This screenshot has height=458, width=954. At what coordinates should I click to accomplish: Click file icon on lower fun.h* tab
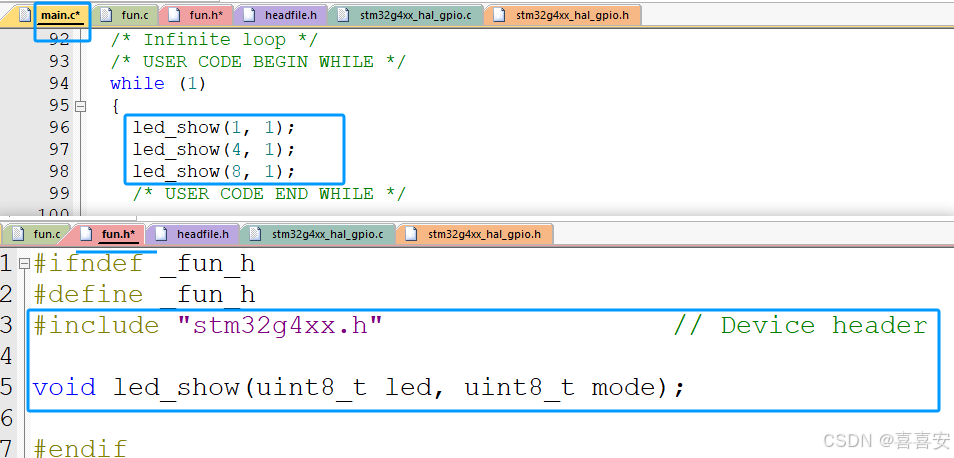87,234
